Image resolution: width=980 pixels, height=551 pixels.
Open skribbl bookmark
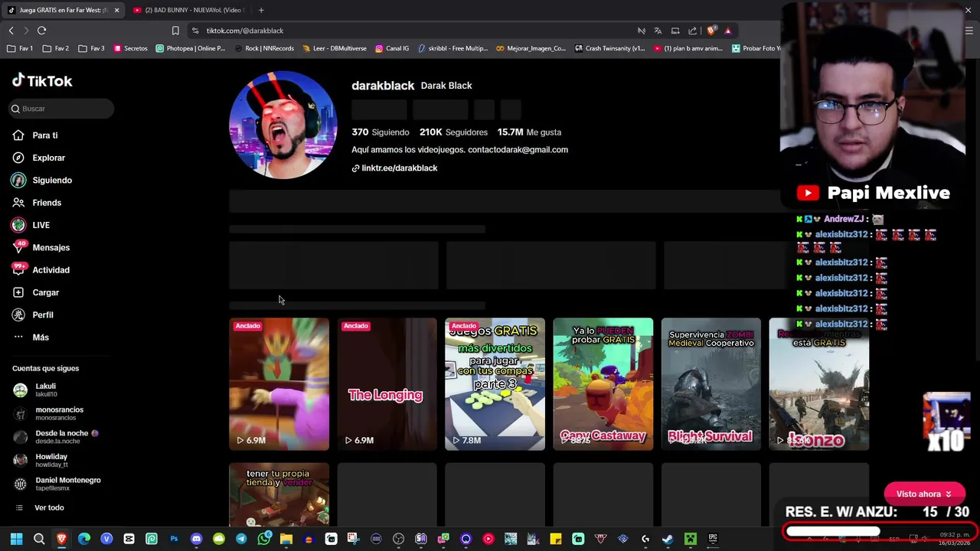(453, 48)
